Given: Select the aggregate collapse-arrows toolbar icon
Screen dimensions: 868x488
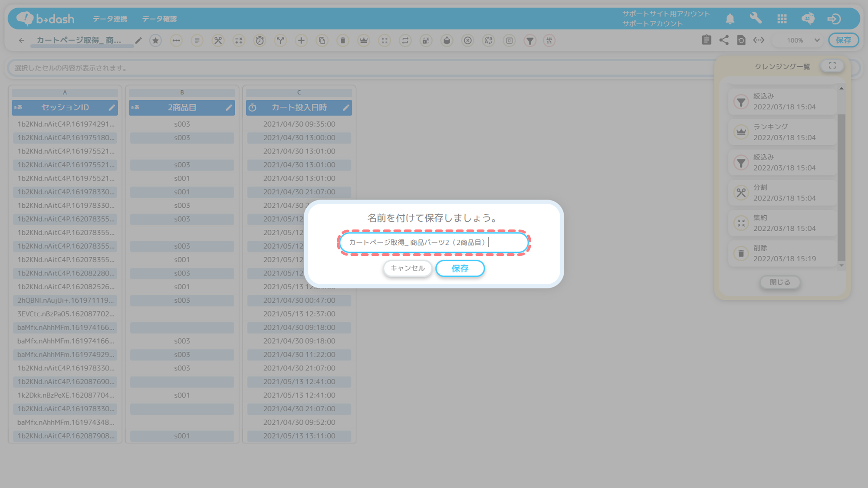Looking at the screenshot, I should click(385, 40).
